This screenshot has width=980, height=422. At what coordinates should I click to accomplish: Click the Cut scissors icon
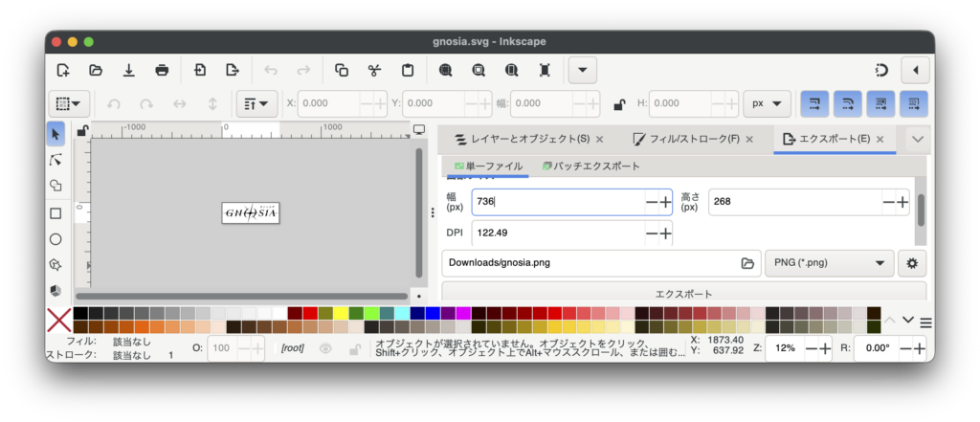pos(374,70)
